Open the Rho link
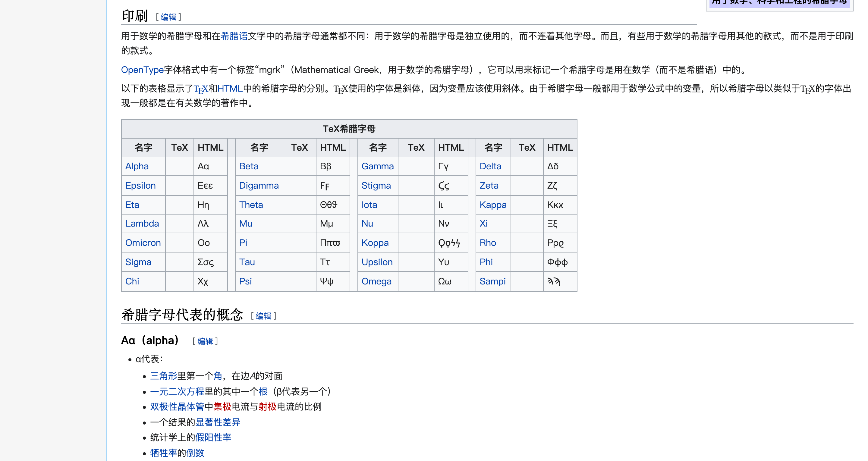Viewport: 868px width, 461px height. (488, 243)
